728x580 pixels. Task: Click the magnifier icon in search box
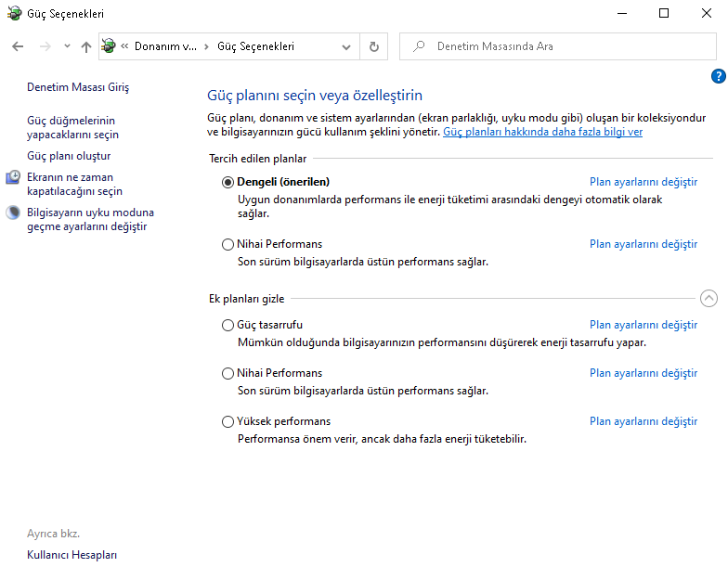tap(419, 46)
